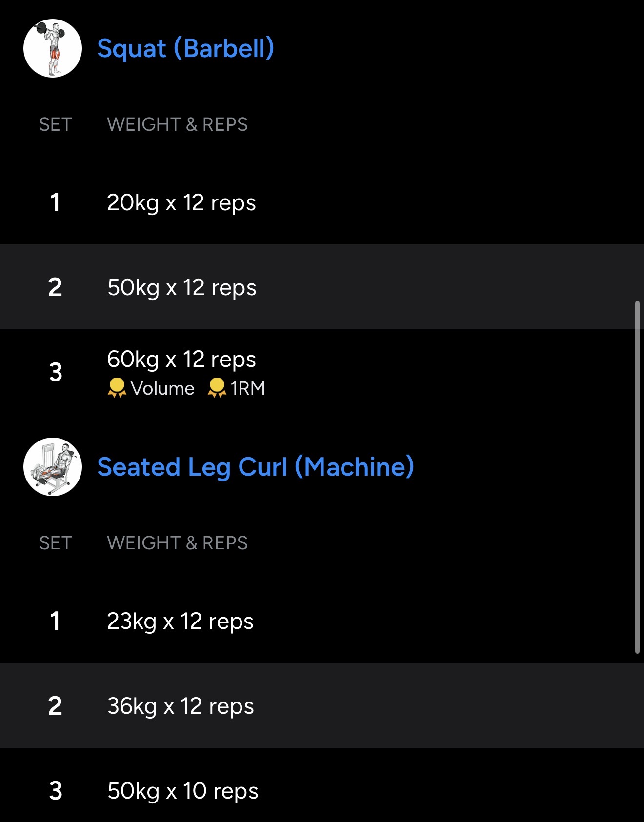Select the 60kg x 12 reps squat set
644x822 pixels.
point(181,360)
